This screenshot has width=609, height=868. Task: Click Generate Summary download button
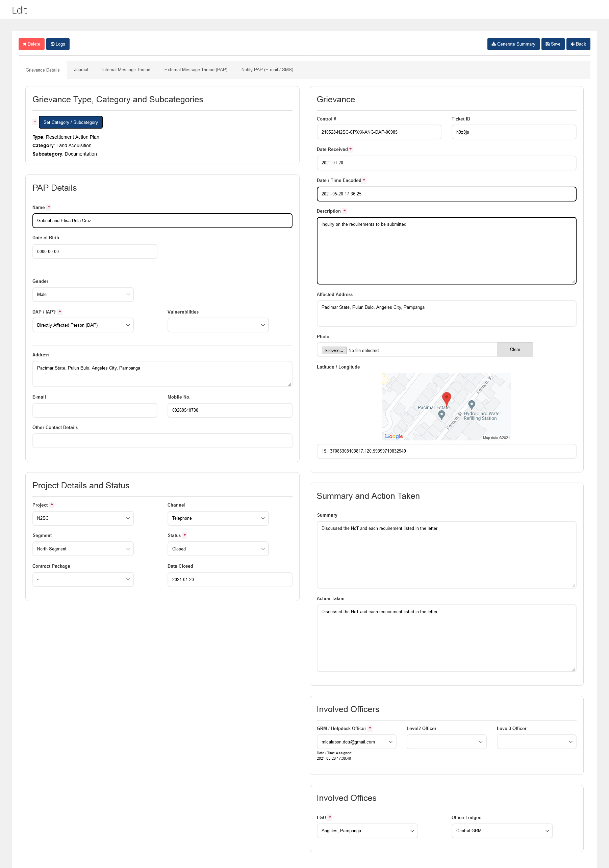(x=513, y=44)
